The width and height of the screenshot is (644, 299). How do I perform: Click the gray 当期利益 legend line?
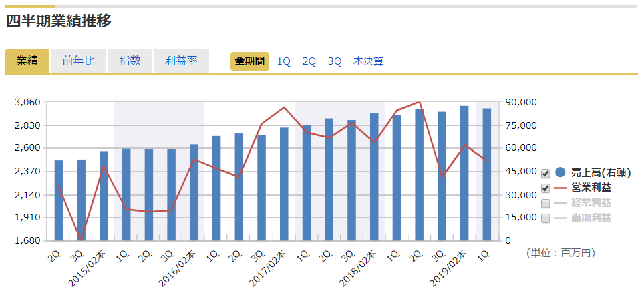tap(560, 218)
